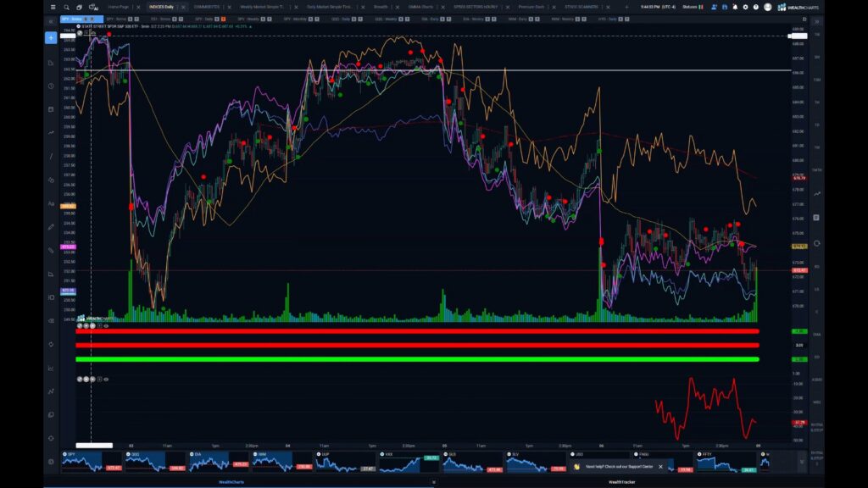Open symbol search with the magnifier icon
This screenshot has width=868, height=488.
(67, 7)
